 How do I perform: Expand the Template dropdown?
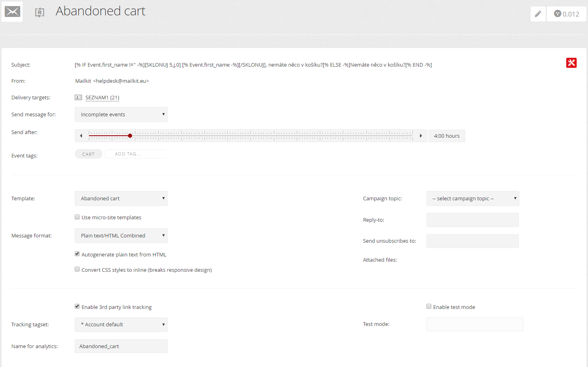(x=121, y=199)
